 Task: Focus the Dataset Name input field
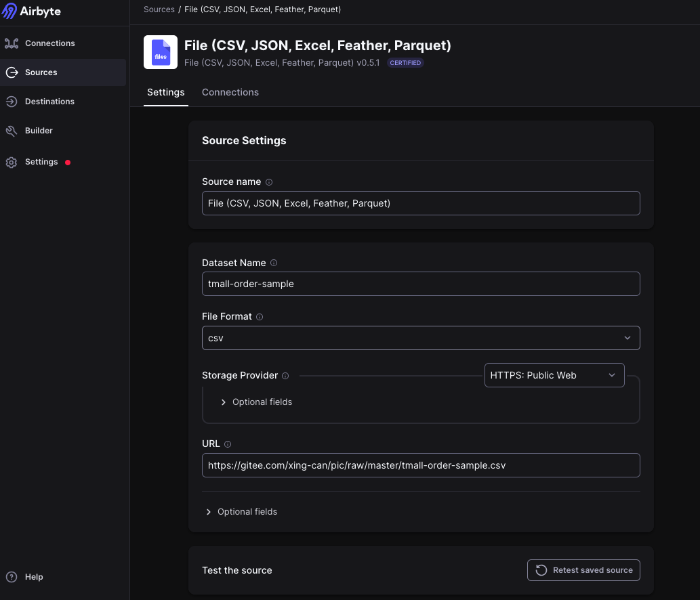point(421,284)
